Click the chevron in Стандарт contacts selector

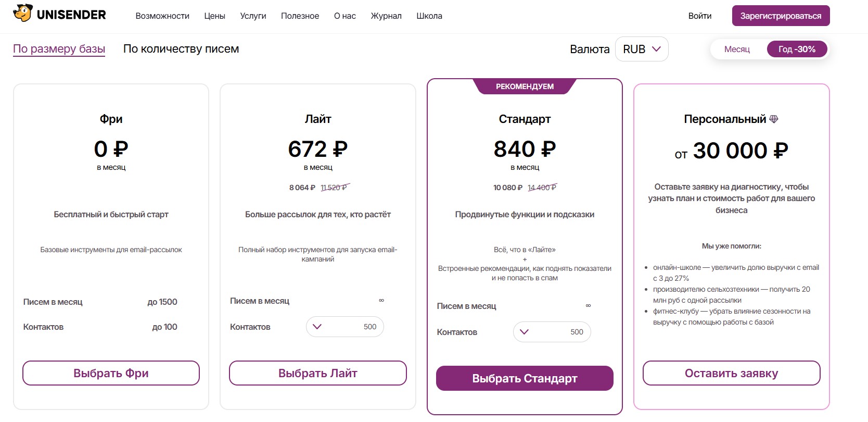point(524,332)
